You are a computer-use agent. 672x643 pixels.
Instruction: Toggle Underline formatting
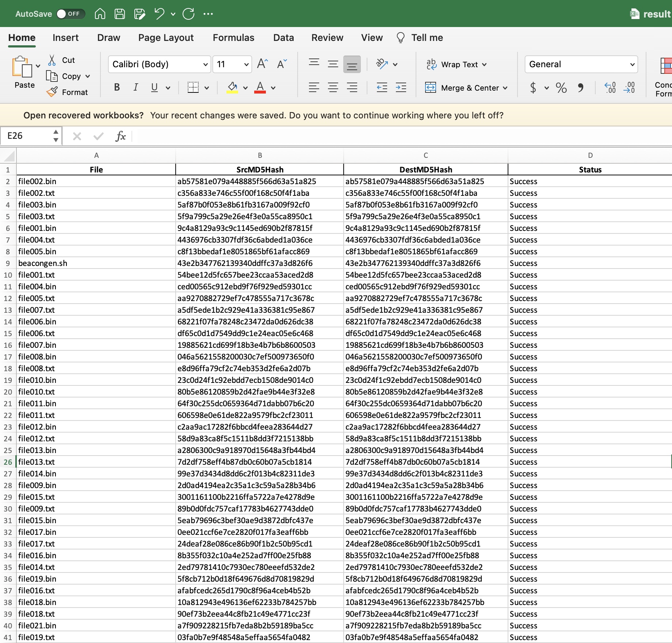click(154, 87)
